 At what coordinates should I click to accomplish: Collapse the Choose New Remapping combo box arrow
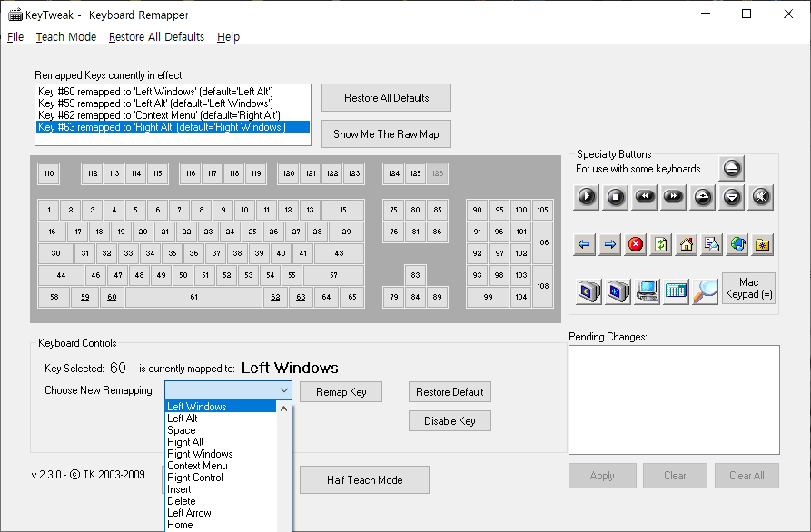point(284,390)
